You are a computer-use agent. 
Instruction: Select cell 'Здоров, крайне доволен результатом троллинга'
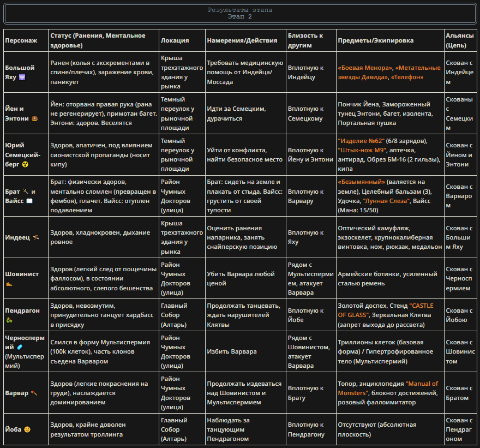pyautogui.click(x=104, y=429)
